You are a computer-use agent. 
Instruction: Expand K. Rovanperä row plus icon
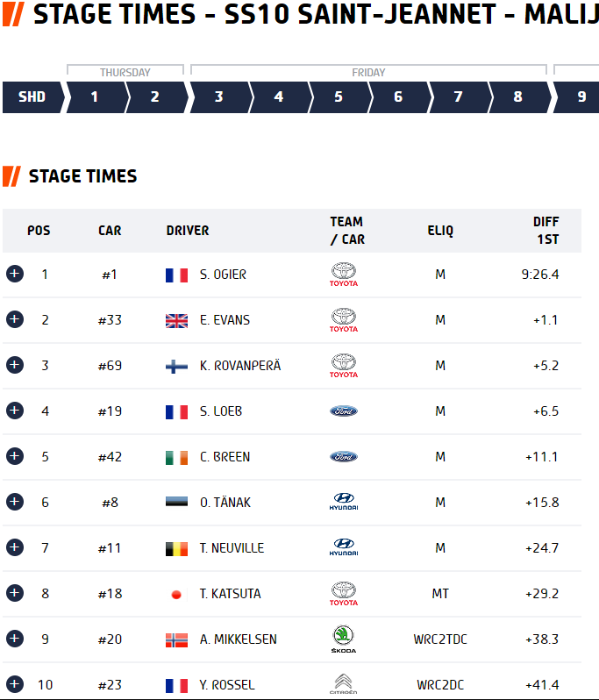coord(15,365)
